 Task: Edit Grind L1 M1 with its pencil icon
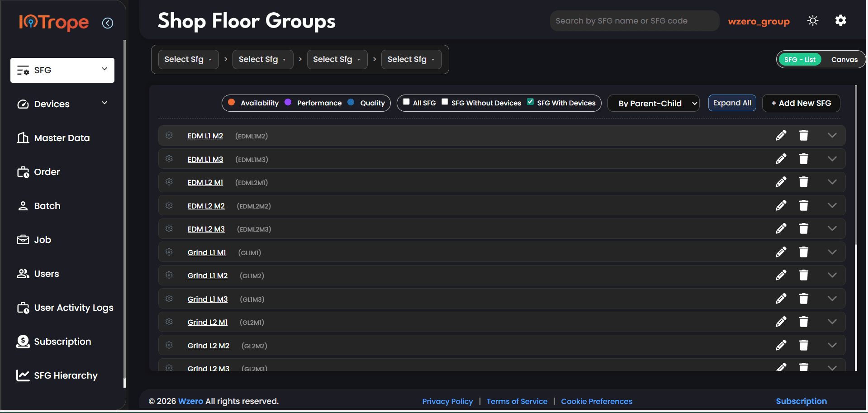[x=781, y=252]
